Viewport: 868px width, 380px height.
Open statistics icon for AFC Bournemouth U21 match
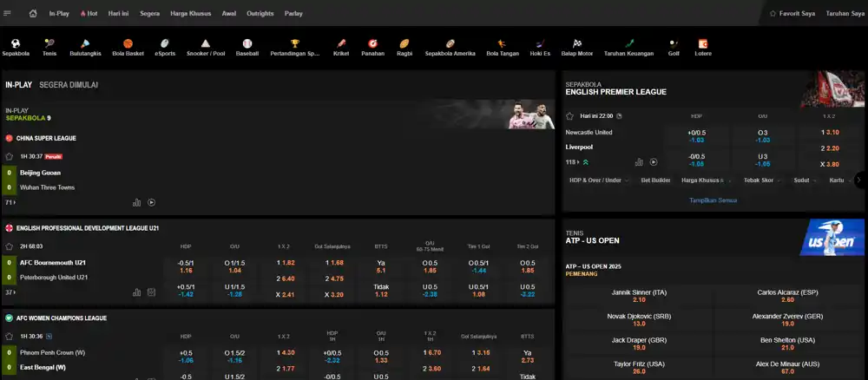(137, 292)
